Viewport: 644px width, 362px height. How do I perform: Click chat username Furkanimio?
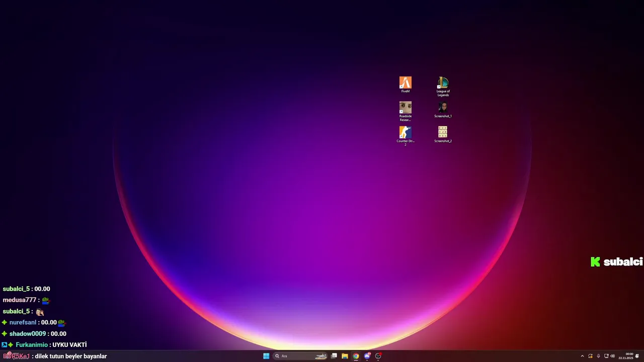(32, 345)
